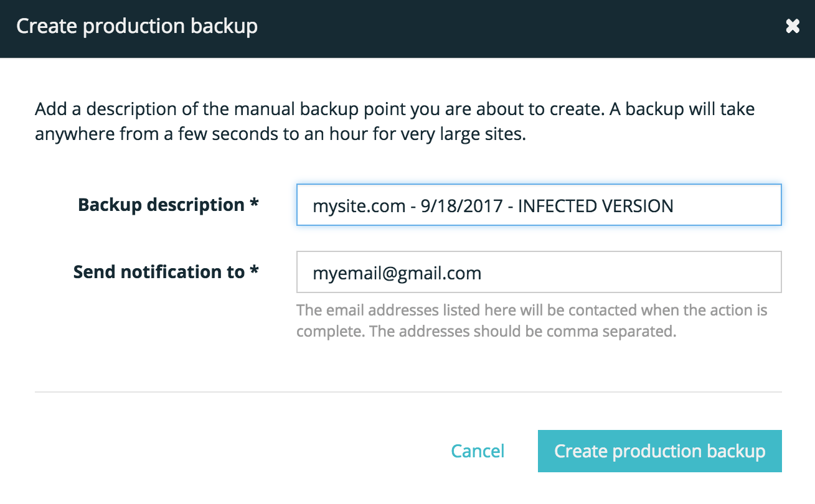Click the words INFECTED VERSION in description

tap(595, 206)
